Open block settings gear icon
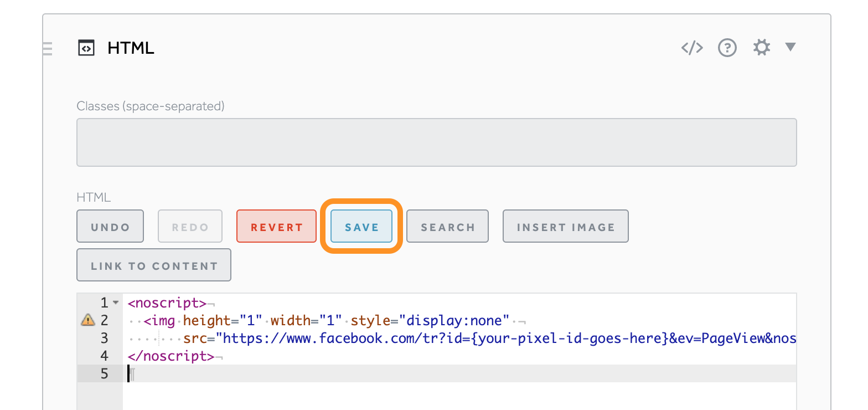This screenshot has width=868, height=410. 762,47
